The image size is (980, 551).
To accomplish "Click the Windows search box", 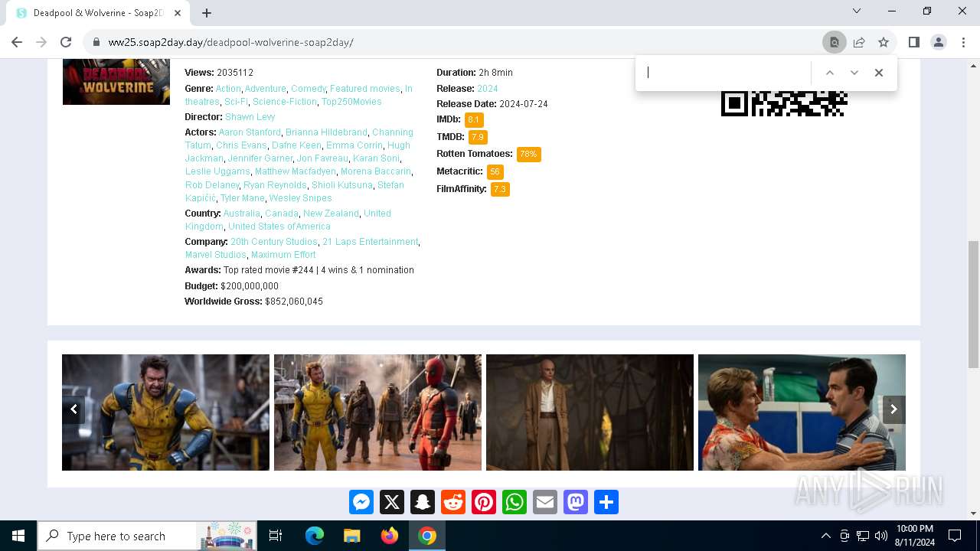I will (x=148, y=536).
